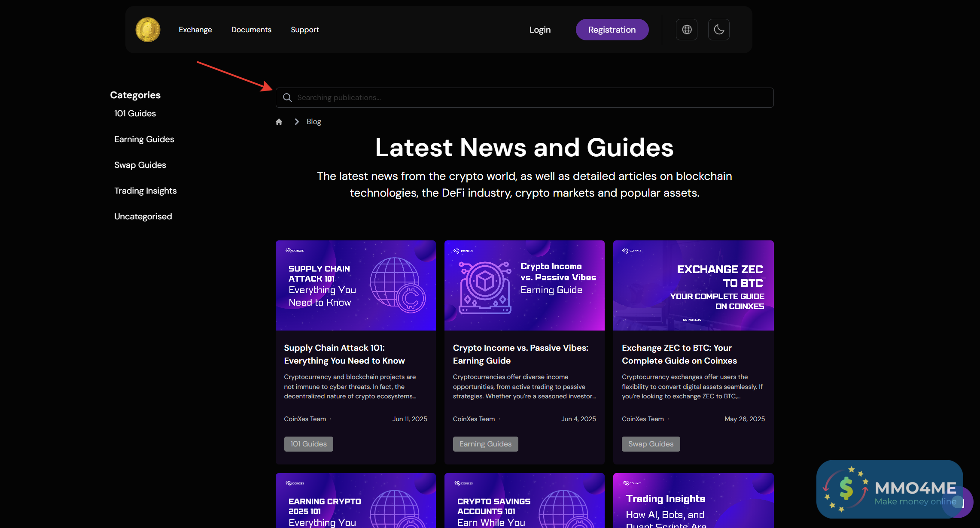The width and height of the screenshot is (980, 528).
Task: Select the Trading Insights category
Action: [x=145, y=191]
